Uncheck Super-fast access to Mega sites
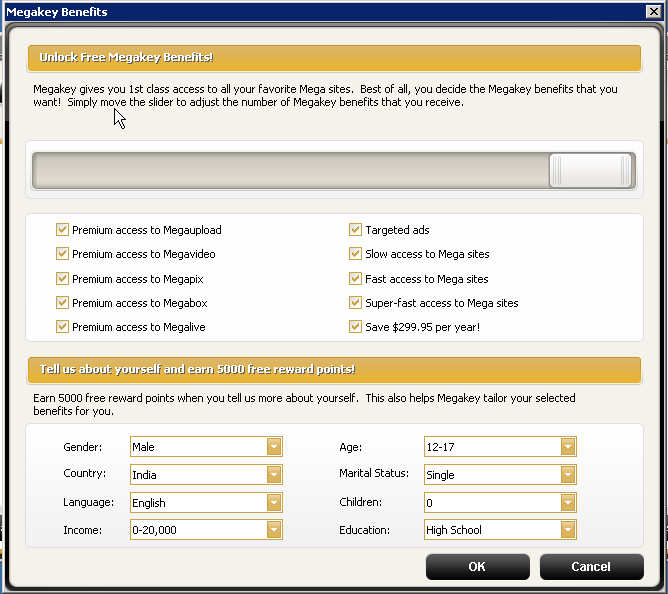This screenshot has width=668, height=594. coord(355,303)
